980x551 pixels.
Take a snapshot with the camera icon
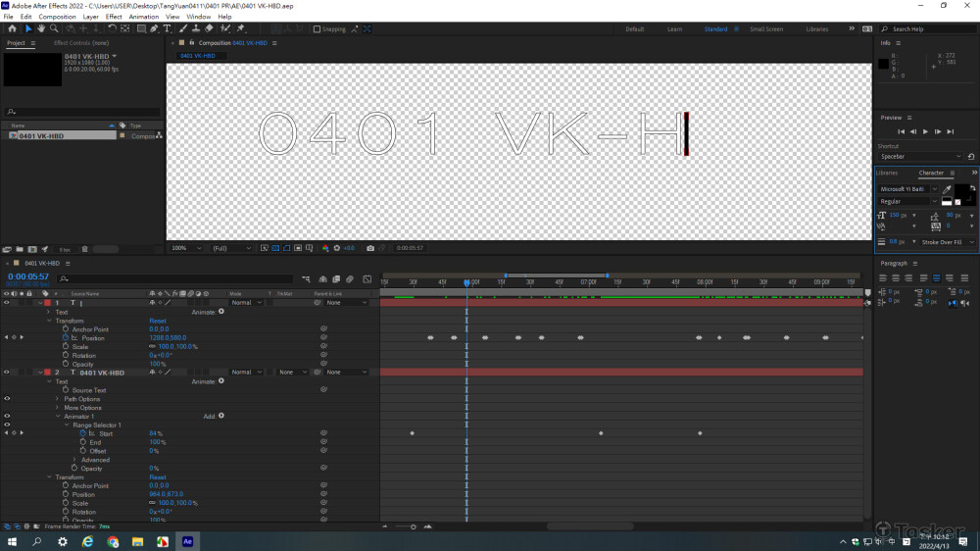(x=369, y=248)
